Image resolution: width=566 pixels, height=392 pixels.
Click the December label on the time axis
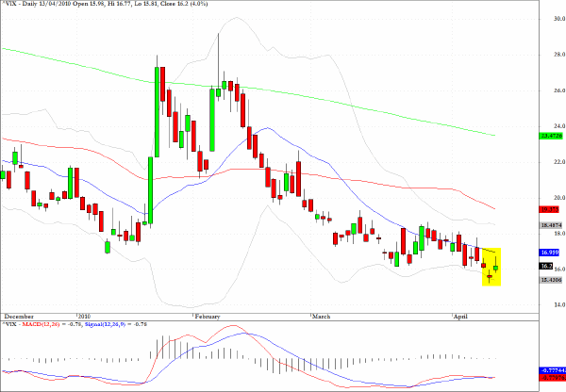pos(19,317)
